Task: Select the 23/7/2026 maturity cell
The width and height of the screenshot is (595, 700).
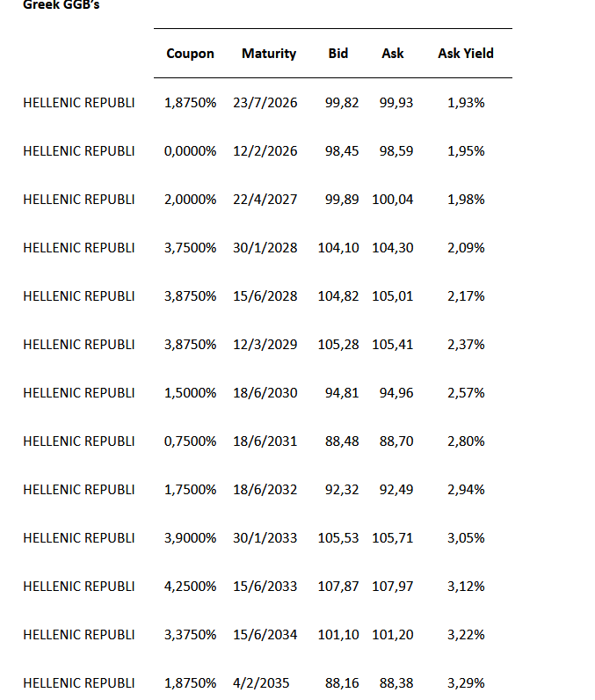Action: pyautogui.click(x=265, y=103)
